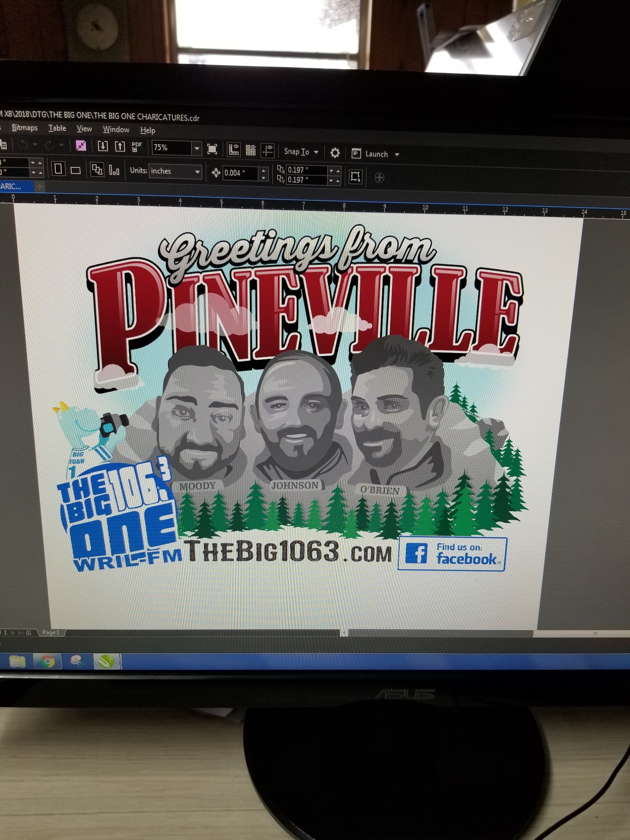Click the Treat as filled bounding-box icon
Image resolution: width=630 pixels, height=840 pixels.
pyautogui.click(x=355, y=176)
